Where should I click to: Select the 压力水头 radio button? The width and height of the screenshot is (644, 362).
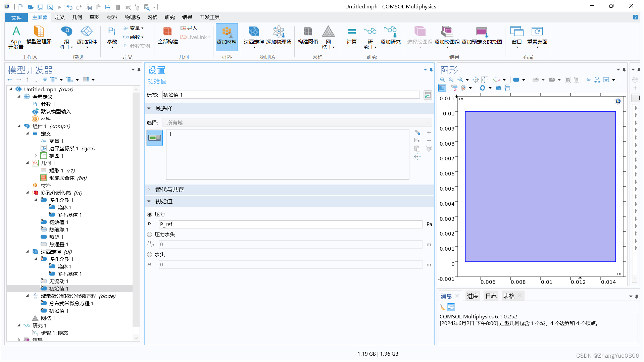[x=150, y=235]
